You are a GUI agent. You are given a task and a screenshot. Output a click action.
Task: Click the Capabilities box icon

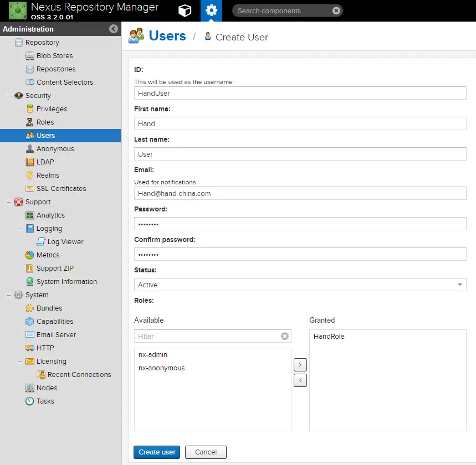[x=30, y=322]
